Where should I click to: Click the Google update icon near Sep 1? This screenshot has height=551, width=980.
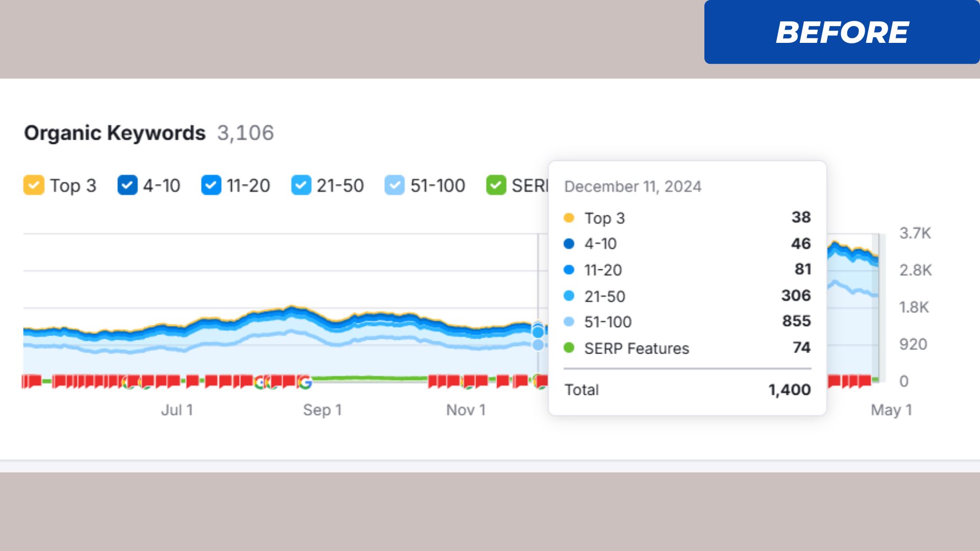(305, 382)
